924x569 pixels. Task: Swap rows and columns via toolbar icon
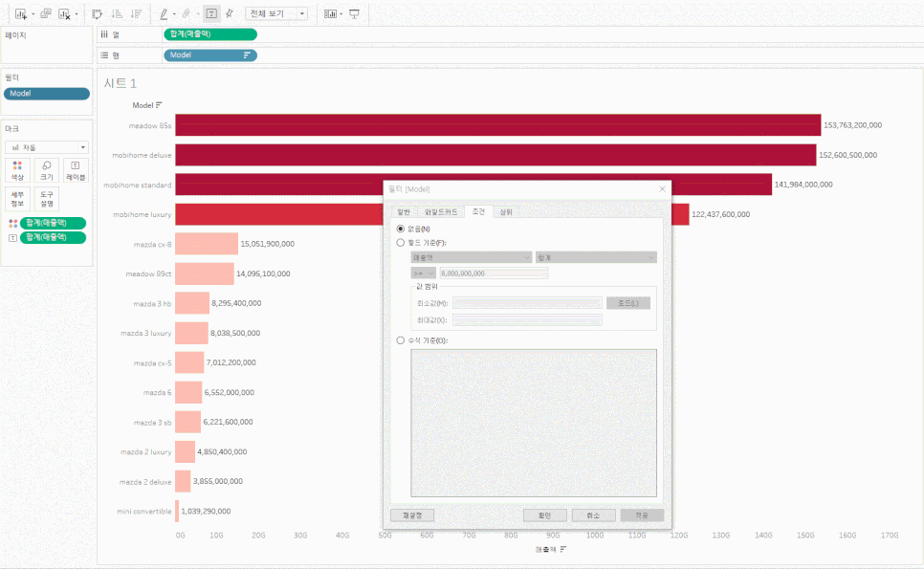[x=98, y=13]
